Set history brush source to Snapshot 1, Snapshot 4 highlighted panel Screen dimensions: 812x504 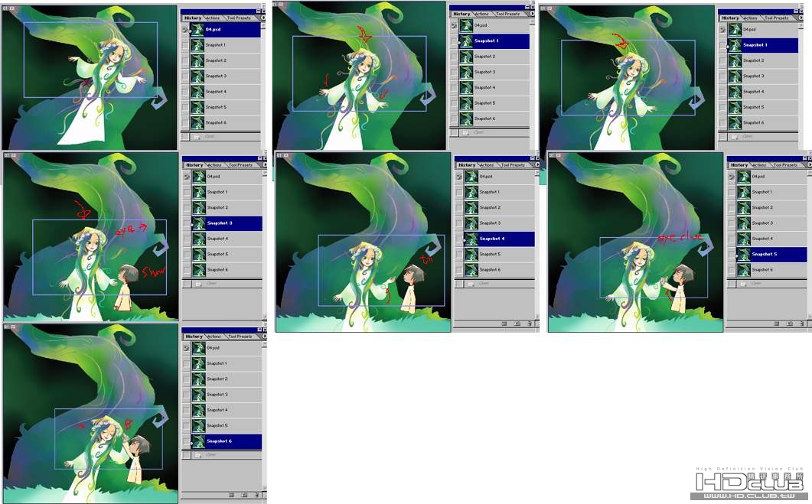point(459,192)
